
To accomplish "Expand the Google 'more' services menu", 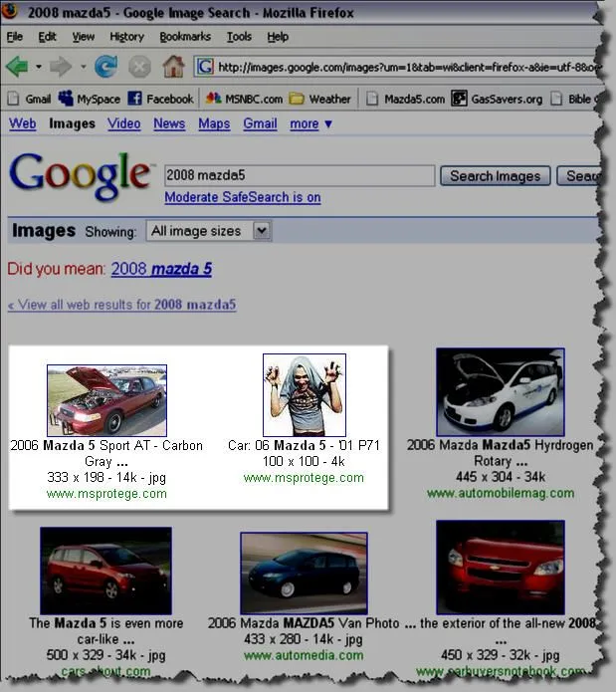I will (x=310, y=124).
